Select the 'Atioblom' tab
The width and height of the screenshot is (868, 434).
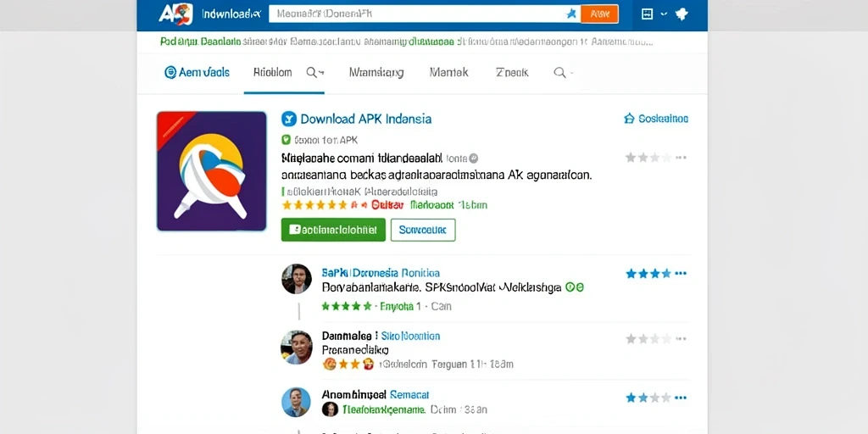(x=272, y=73)
